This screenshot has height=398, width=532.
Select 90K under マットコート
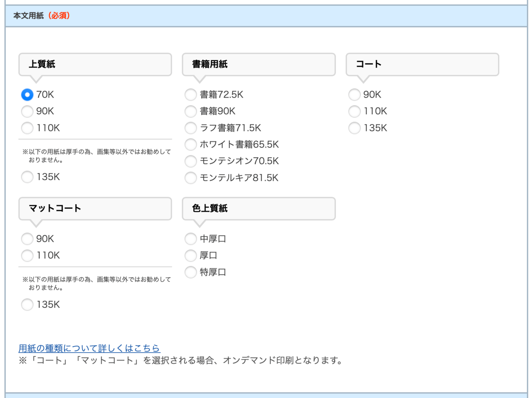27,239
